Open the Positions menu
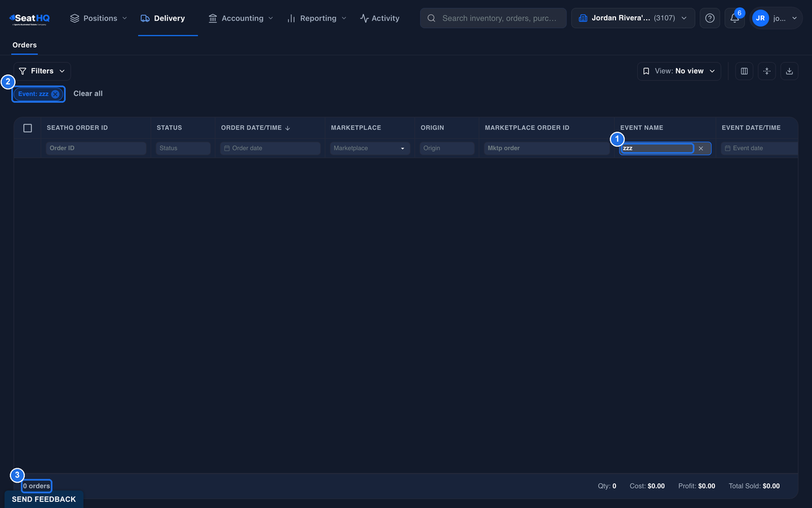 [98, 18]
